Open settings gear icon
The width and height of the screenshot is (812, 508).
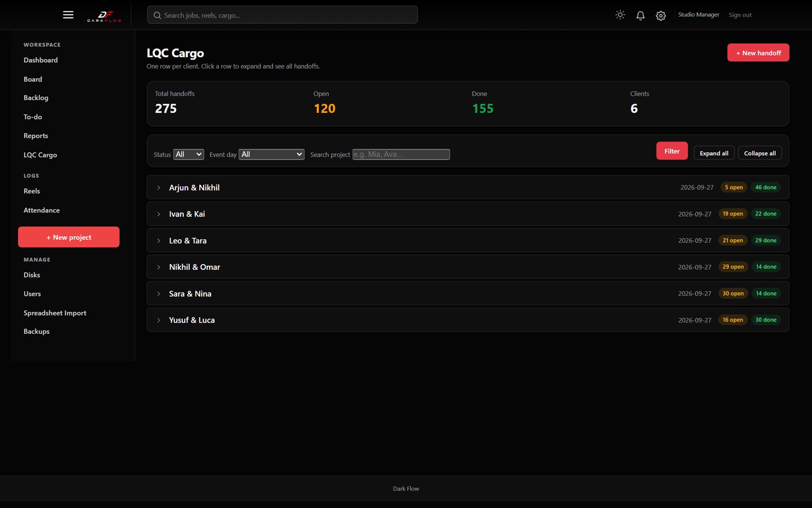(x=661, y=15)
